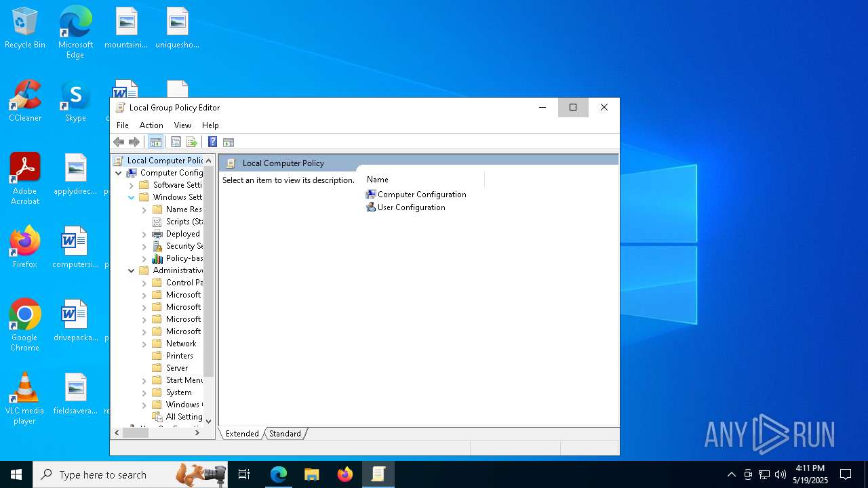This screenshot has height=488, width=868.
Task: Click the Export List toolbar icon
Action: 192,142
